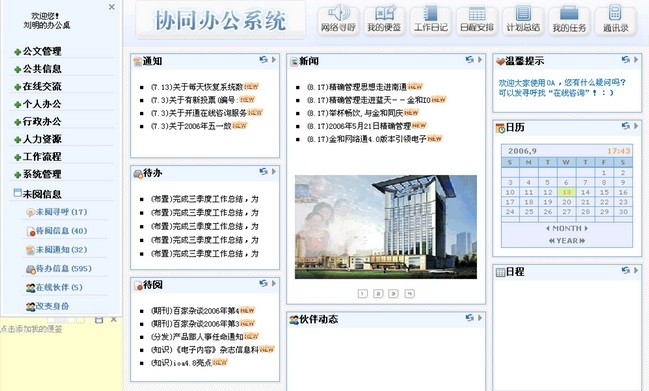Click the arrow in 通知 panel header
This screenshot has height=391, width=649.
[x=274, y=60]
